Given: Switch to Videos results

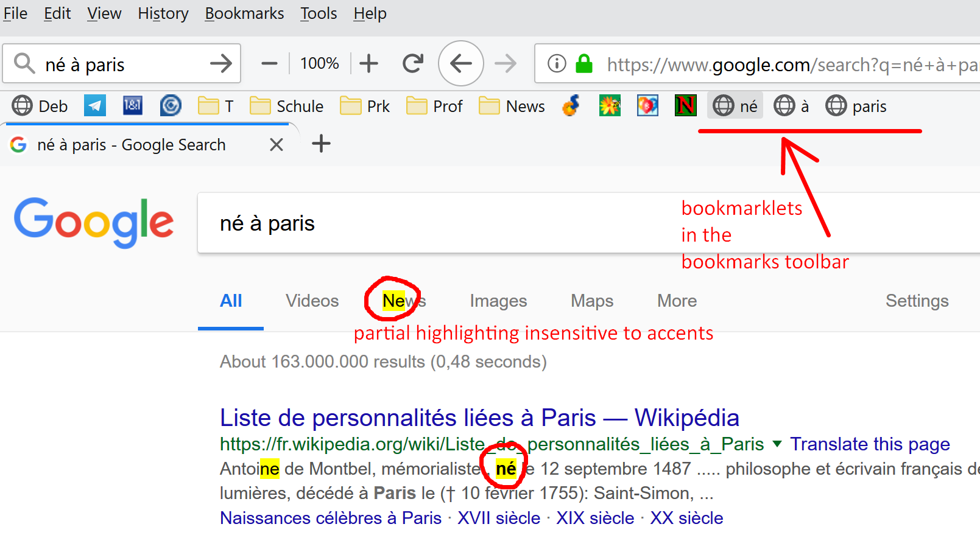Looking at the screenshot, I should pyautogui.click(x=312, y=301).
